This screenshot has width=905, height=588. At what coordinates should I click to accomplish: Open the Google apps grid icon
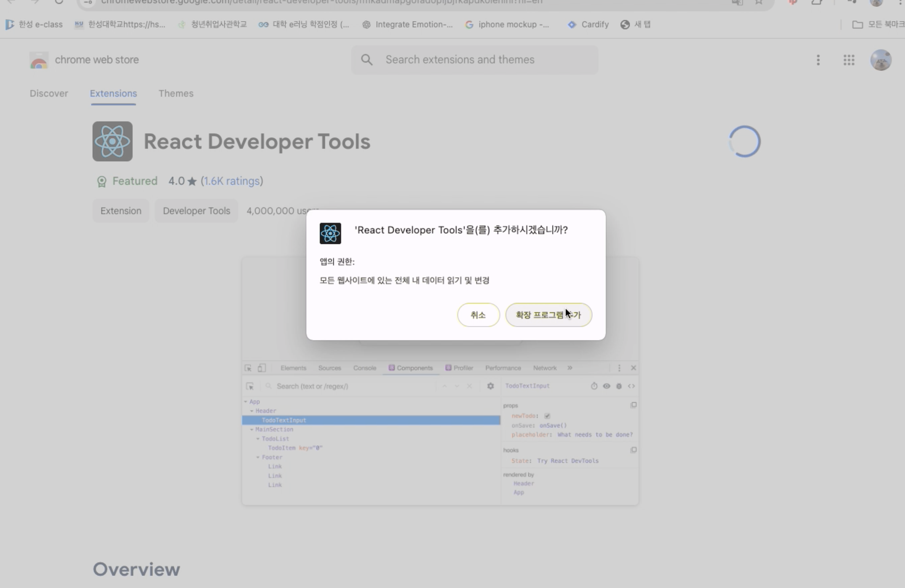pos(849,60)
